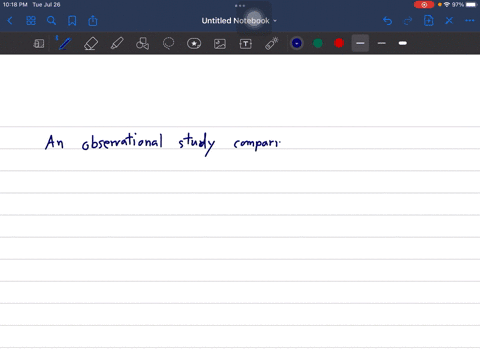The image size is (480, 360).
Task: Tap the battery status indicator
Action: point(471,5)
